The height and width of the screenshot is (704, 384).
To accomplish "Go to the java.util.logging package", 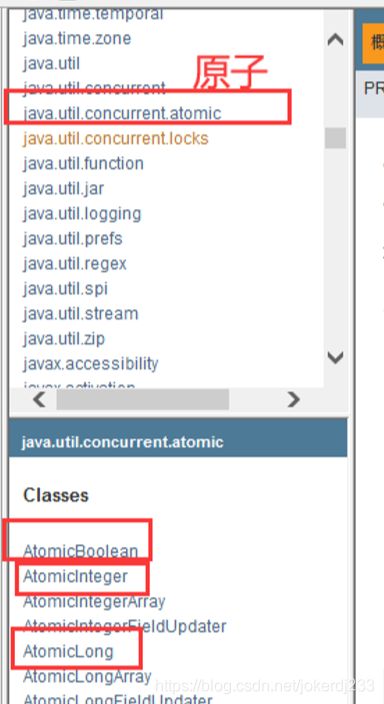I will point(82,214).
